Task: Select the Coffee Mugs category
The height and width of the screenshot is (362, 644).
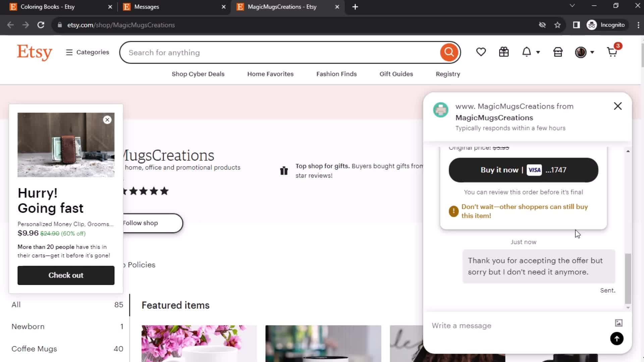Action: [67, 349]
